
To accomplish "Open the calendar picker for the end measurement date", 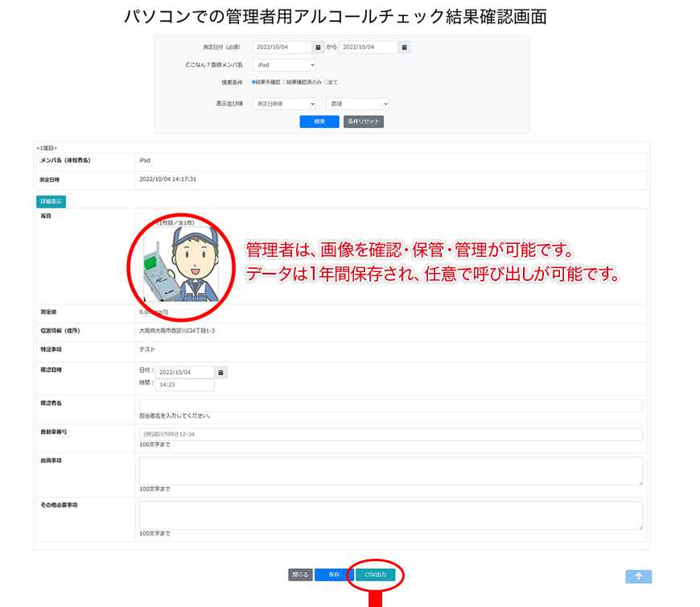I will (405, 47).
